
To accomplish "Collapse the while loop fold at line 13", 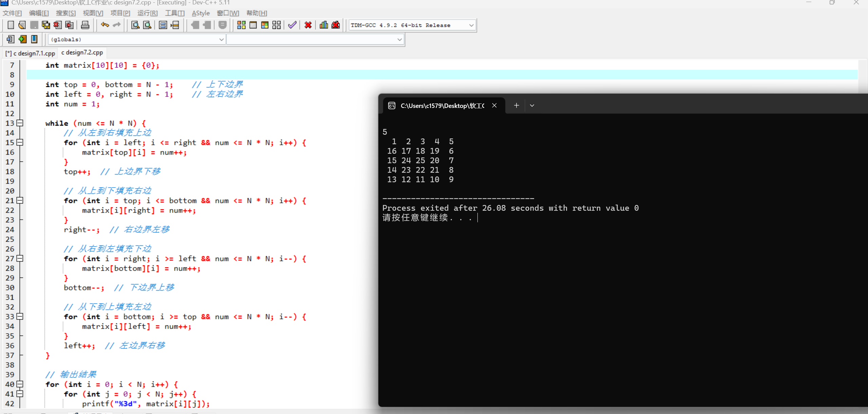I will (x=20, y=123).
